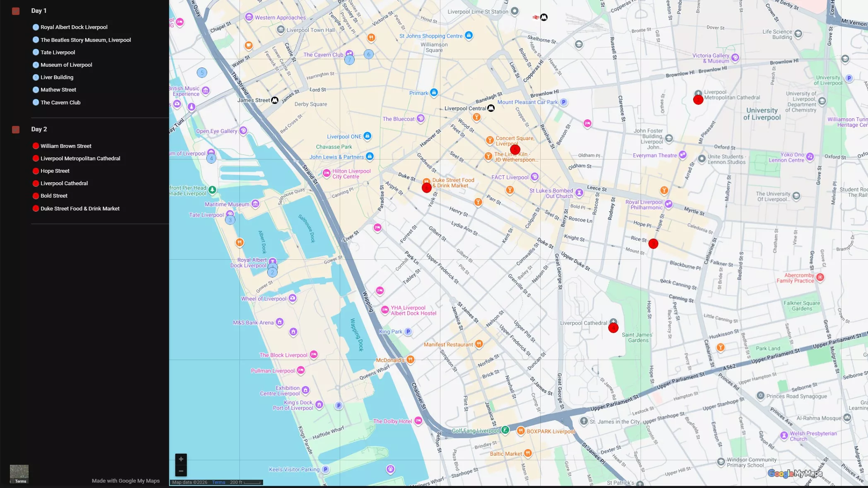
Task: Click the red marker at Liverpool Cathedral
Action: click(613, 328)
